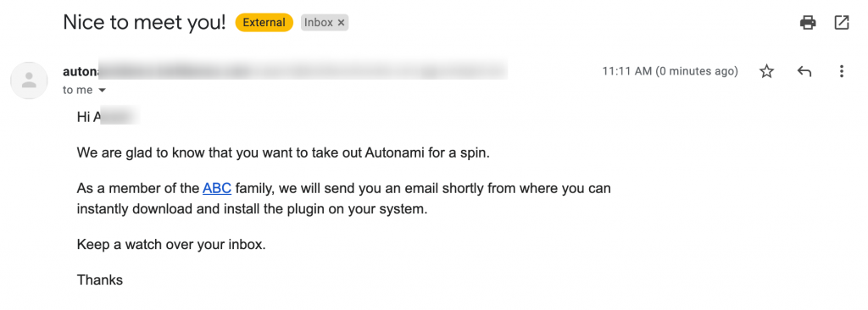This screenshot has width=868, height=310.
Task: Open the email in a new window
Action: click(842, 23)
